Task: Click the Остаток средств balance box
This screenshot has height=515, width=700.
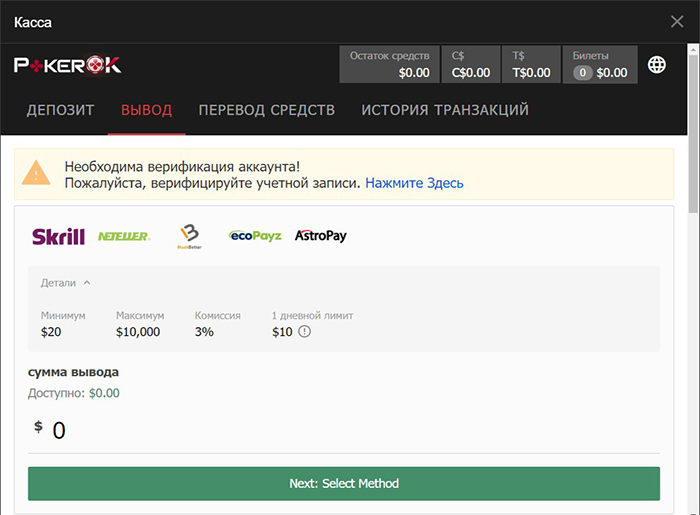Action: [x=389, y=64]
